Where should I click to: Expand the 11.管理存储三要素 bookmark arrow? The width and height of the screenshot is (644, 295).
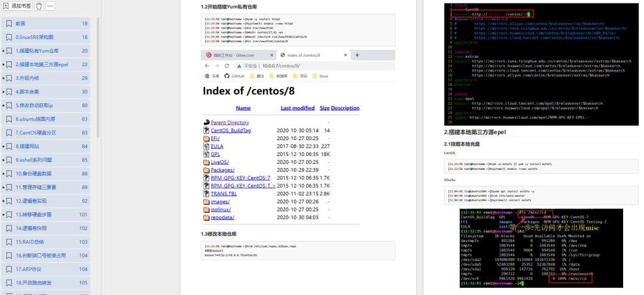point(4,187)
